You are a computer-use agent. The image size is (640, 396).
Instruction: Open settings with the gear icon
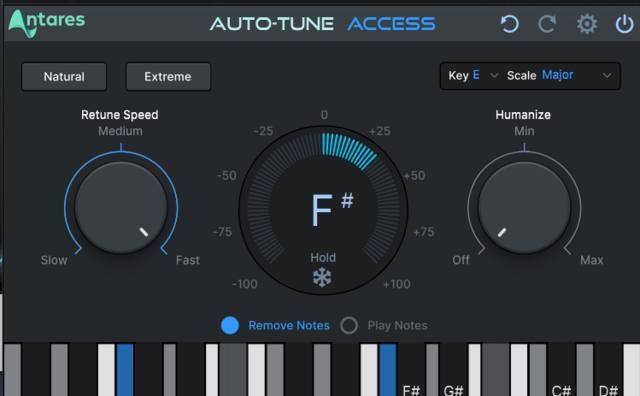pos(587,24)
